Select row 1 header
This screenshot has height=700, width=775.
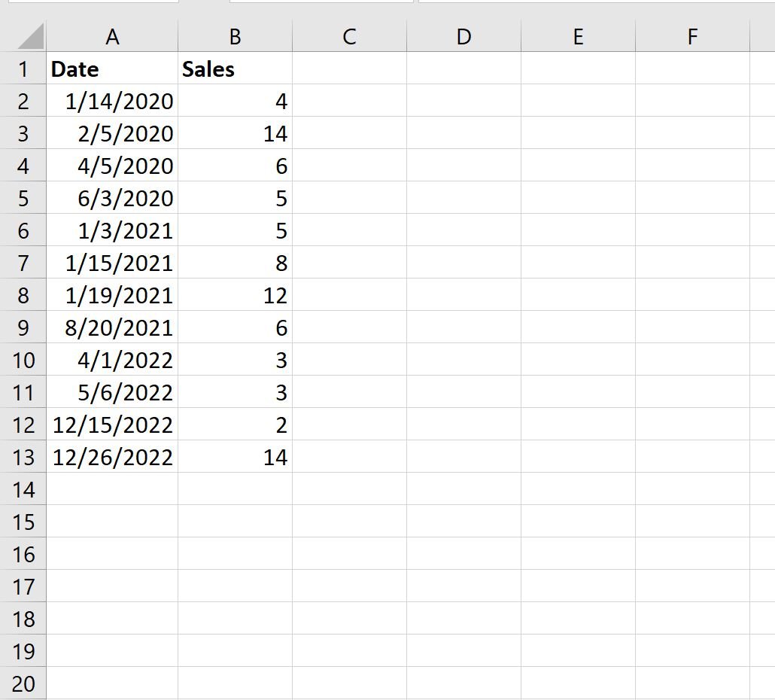coord(23,68)
